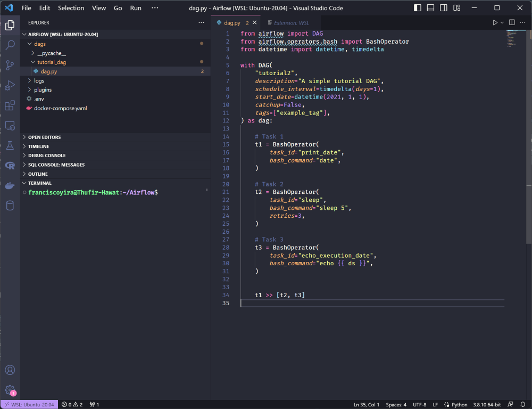Open the Selection menu

click(x=71, y=8)
